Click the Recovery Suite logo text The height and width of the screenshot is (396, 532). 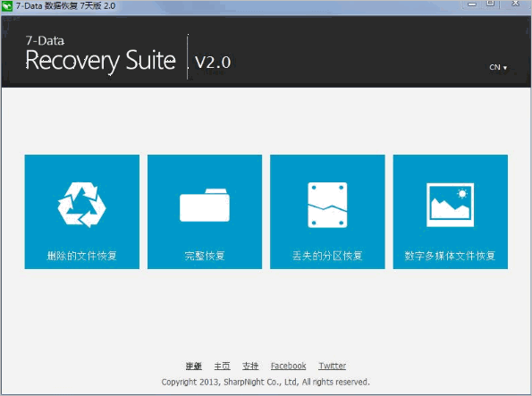pos(100,61)
